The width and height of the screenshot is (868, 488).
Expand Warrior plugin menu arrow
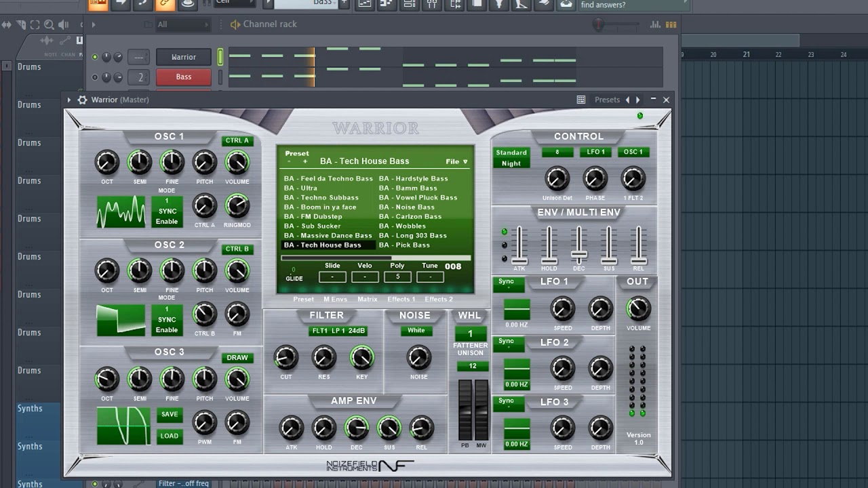[x=69, y=100]
